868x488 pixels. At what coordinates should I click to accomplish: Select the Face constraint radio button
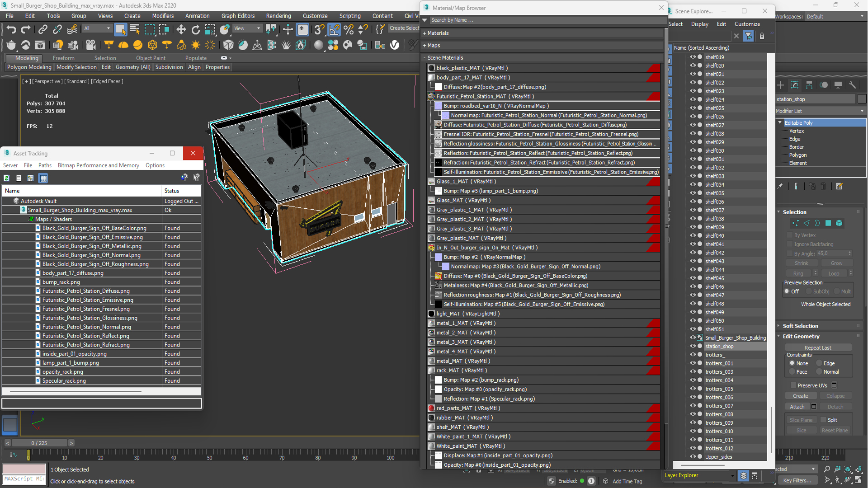coord(792,372)
